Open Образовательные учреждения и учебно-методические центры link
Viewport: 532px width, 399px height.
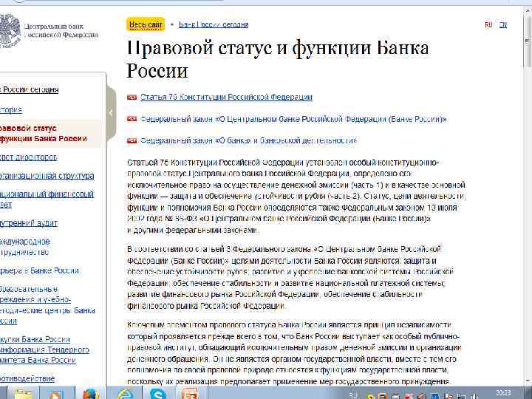47,304
